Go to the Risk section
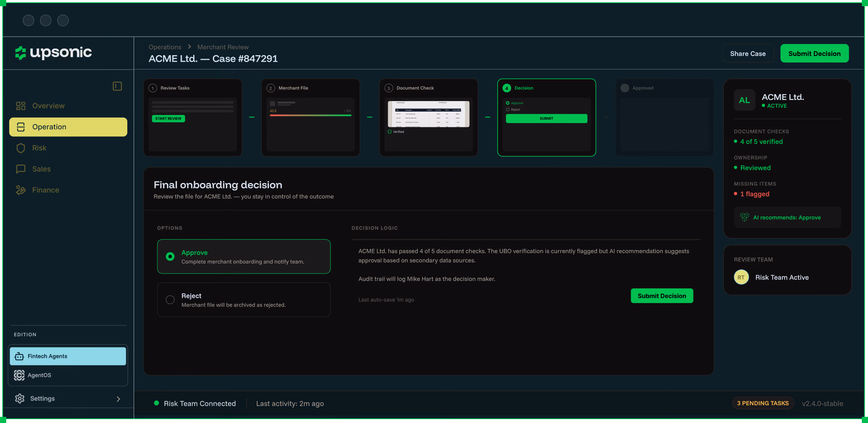This screenshot has height=423, width=868. point(68,148)
